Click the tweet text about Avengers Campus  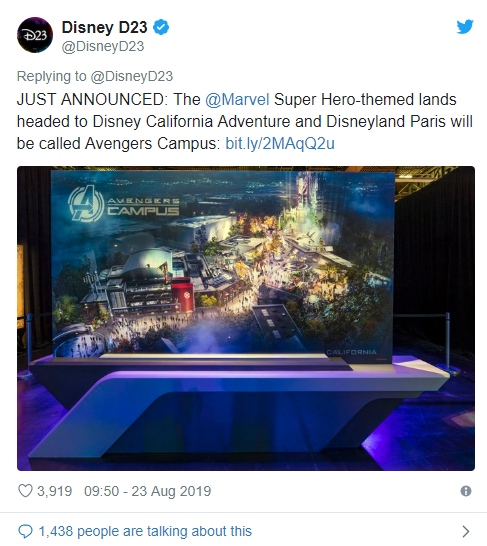244,122
